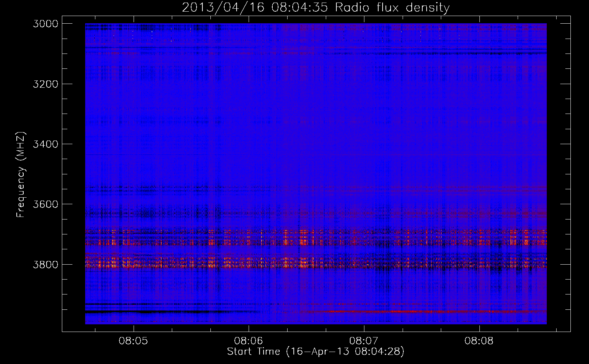Click the 08:05 time tick label

pyautogui.click(x=134, y=341)
